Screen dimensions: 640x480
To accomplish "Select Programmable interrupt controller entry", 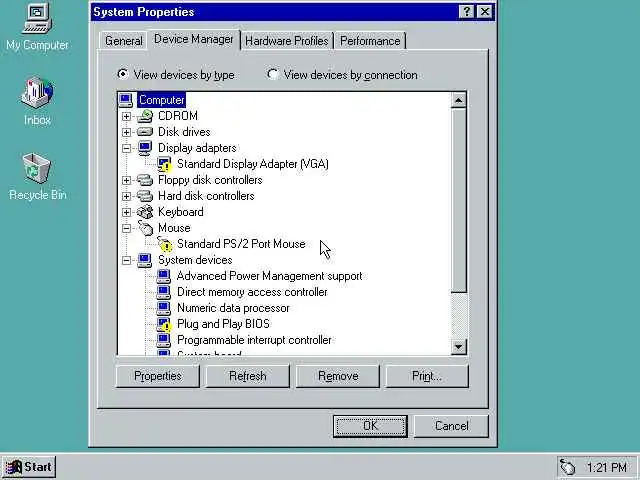I will point(254,340).
